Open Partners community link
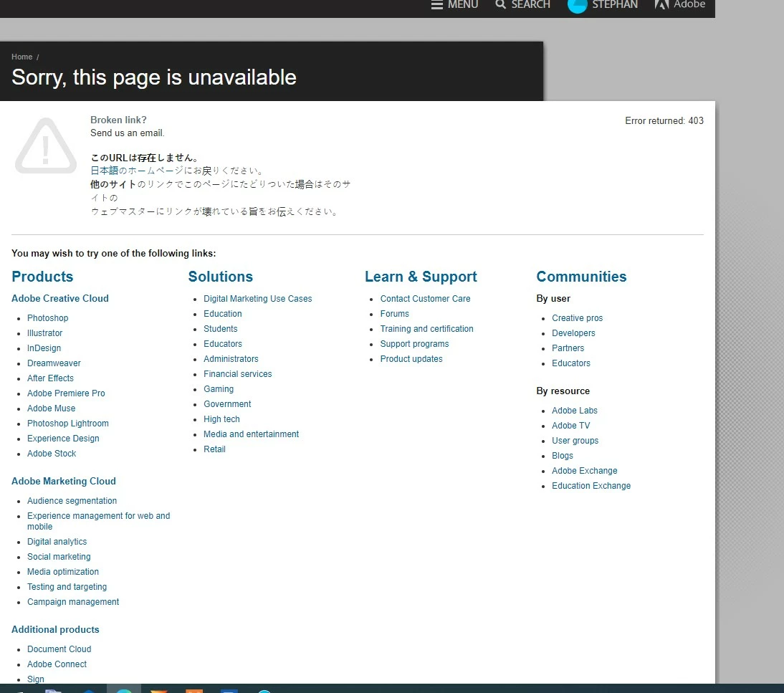Image resolution: width=784 pixels, height=693 pixels. pos(568,348)
